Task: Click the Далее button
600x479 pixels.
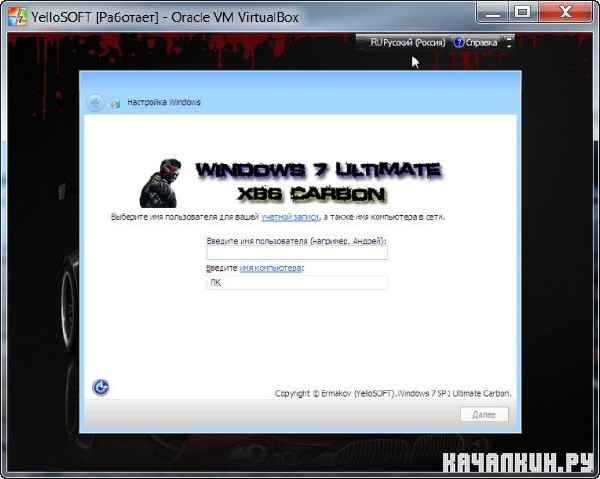Action: [484, 414]
